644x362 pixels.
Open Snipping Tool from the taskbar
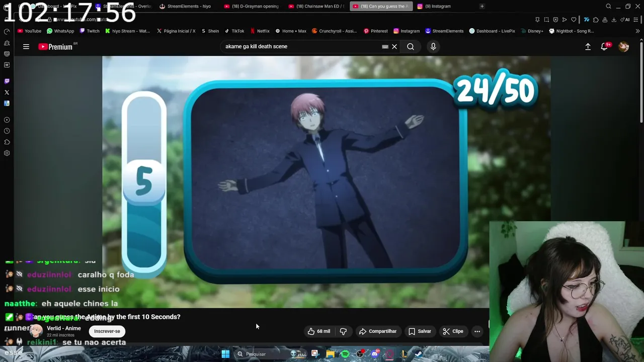point(315,354)
